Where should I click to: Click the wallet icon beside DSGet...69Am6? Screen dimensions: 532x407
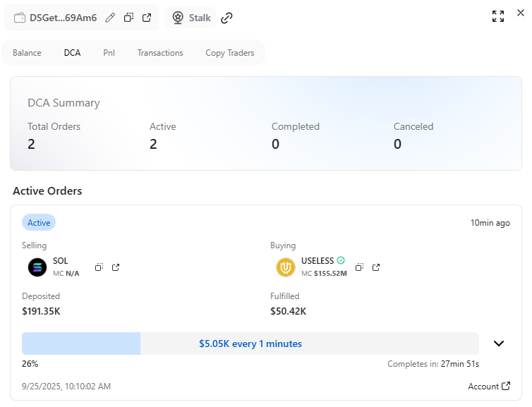pyautogui.click(x=20, y=18)
